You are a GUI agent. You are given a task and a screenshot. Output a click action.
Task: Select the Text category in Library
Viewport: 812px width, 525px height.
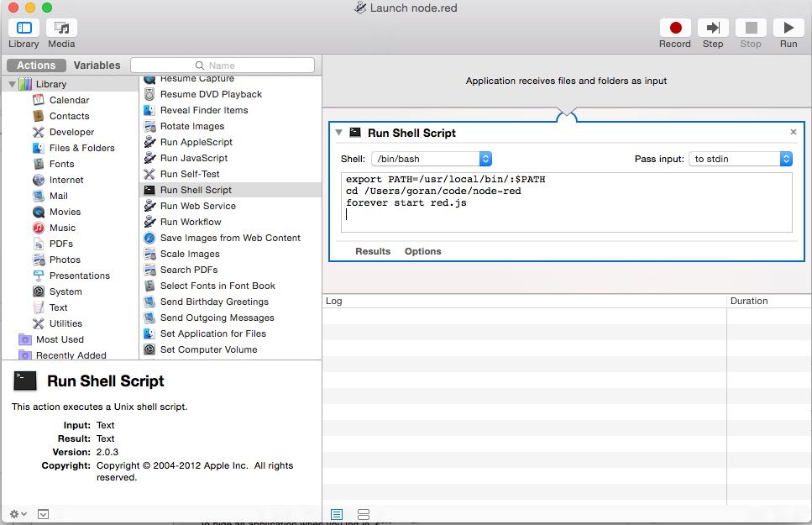59,307
